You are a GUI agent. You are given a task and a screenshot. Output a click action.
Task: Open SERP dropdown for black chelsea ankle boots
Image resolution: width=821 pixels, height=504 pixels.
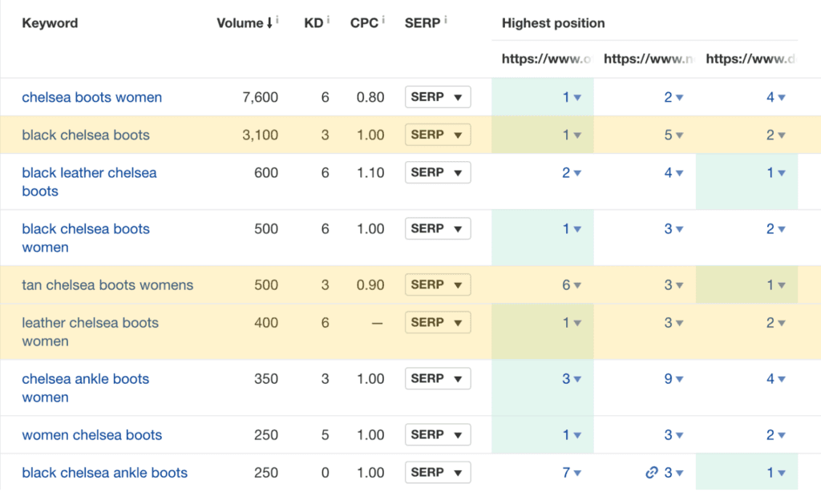pyautogui.click(x=438, y=472)
